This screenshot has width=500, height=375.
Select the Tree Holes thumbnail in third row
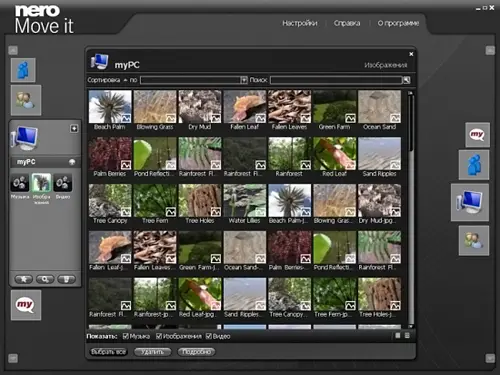click(x=200, y=201)
